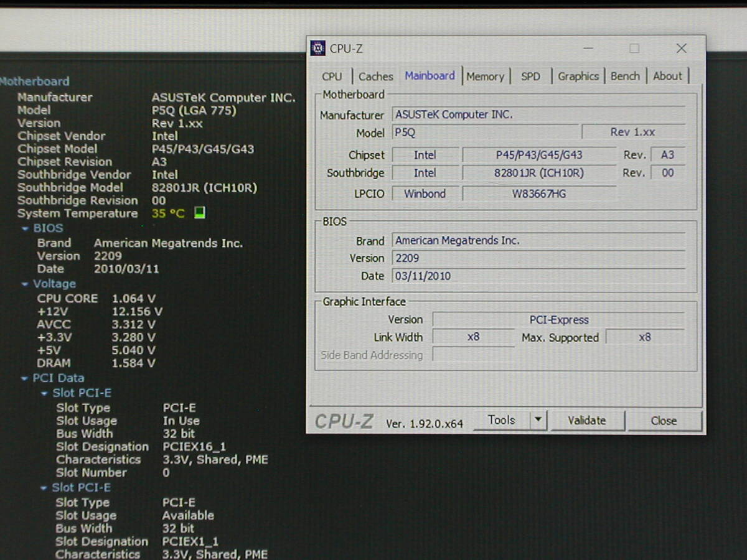
Task: Click the 'Ver. 1.92.0.x64' version text
Action: pos(425,424)
